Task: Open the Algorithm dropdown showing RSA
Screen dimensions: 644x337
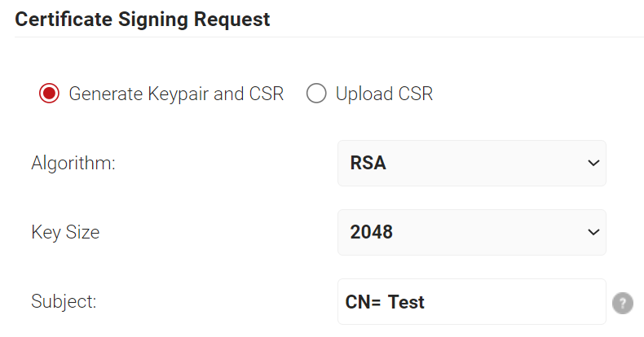Action: click(471, 163)
